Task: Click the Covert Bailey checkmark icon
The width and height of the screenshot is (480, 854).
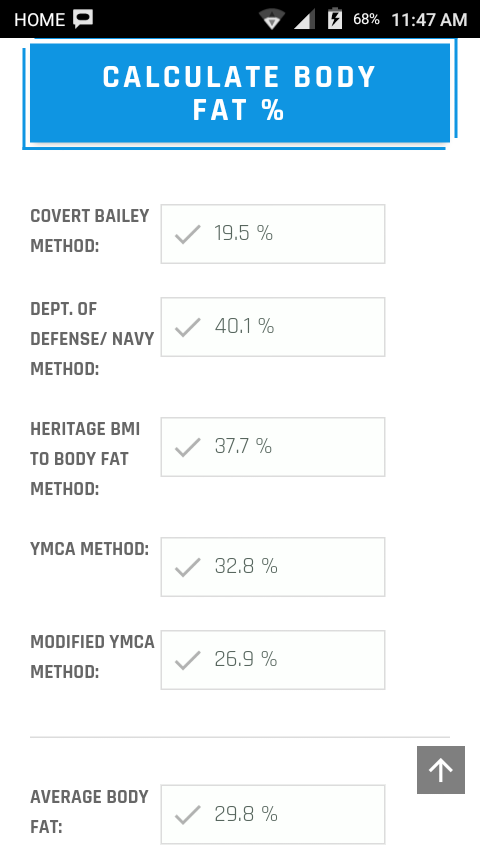Action: click(188, 234)
